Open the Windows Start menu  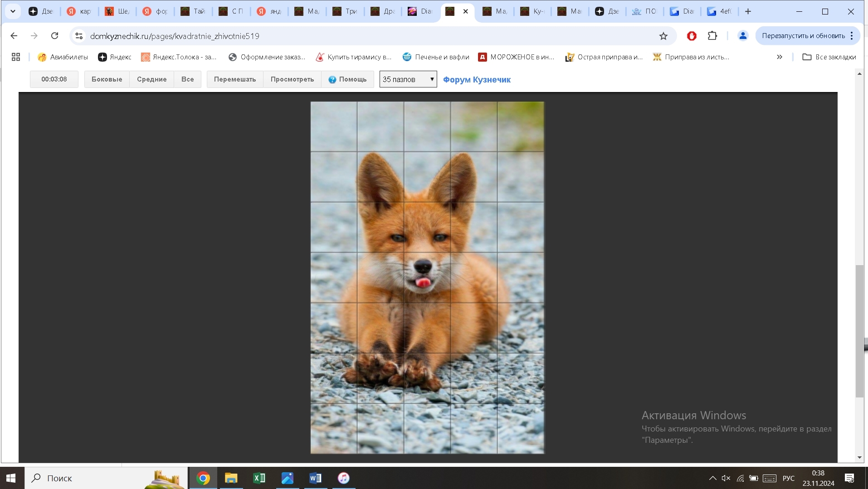tap(11, 478)
